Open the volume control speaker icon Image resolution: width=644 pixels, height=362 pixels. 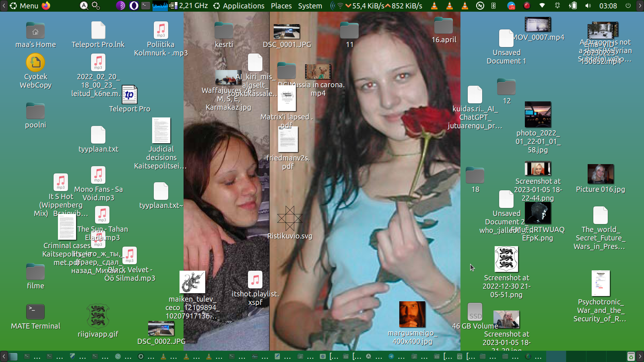tap(588, 6)
